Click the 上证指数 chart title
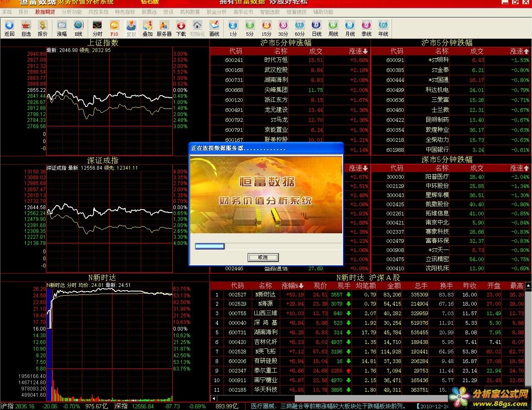Viewport: 532px width, 410px height. pos(103,42)
